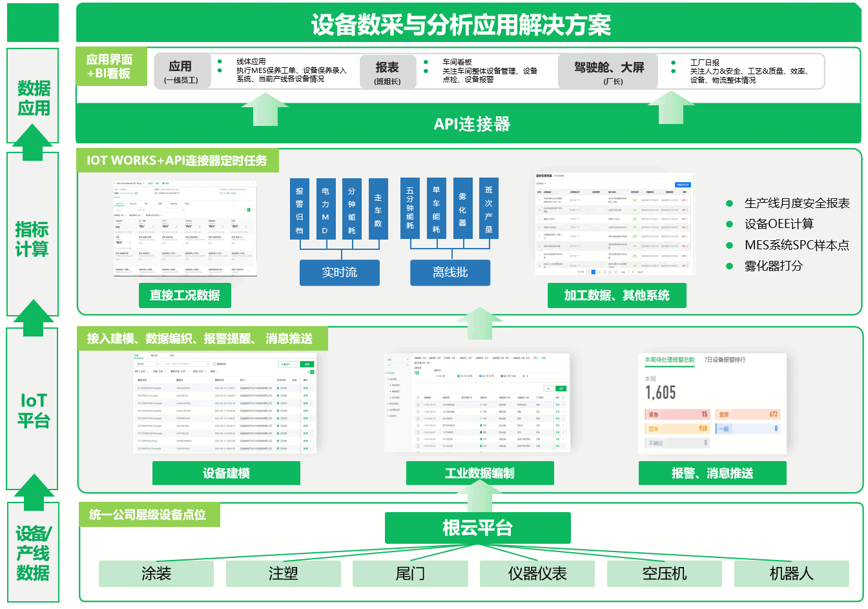Click the 单车能耗 blue block
The width and height of the screenshot is (868, 609).
pos(436,209)
